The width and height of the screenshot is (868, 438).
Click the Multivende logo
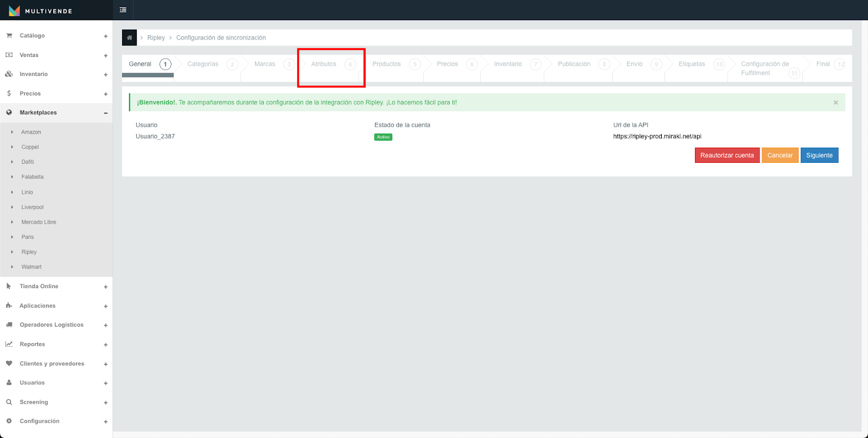point(41,11)
